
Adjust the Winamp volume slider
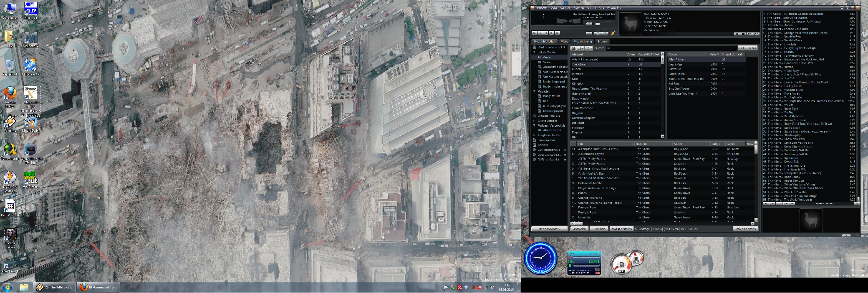pos(605,24)
